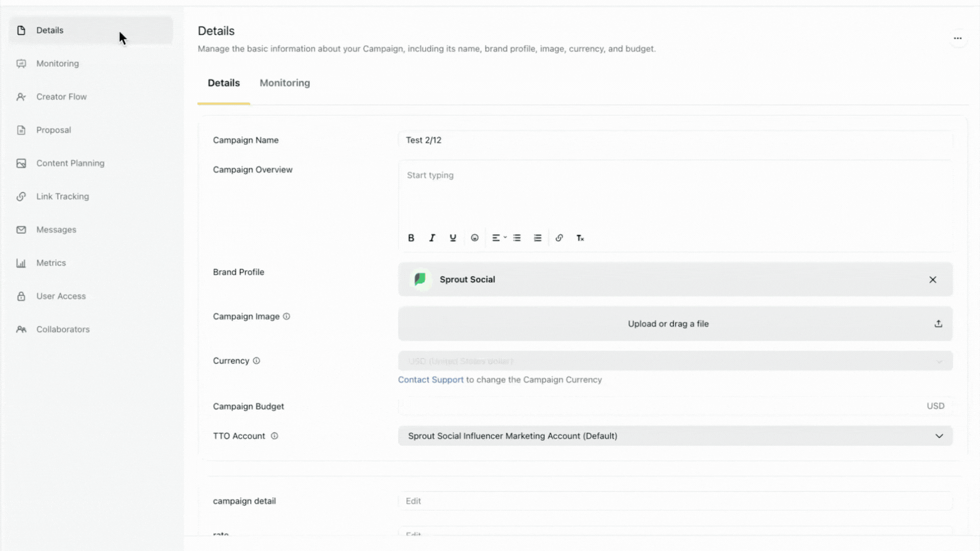Click the Messages envelope icon
This screenshot has height=551, width=980.
point(21,230)
